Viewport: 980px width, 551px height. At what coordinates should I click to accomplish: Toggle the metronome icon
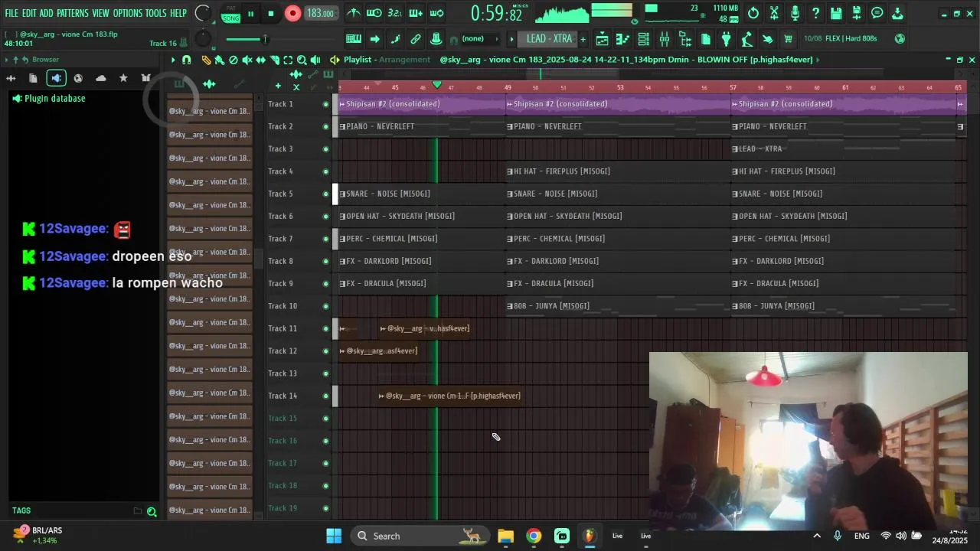(354, 13)
